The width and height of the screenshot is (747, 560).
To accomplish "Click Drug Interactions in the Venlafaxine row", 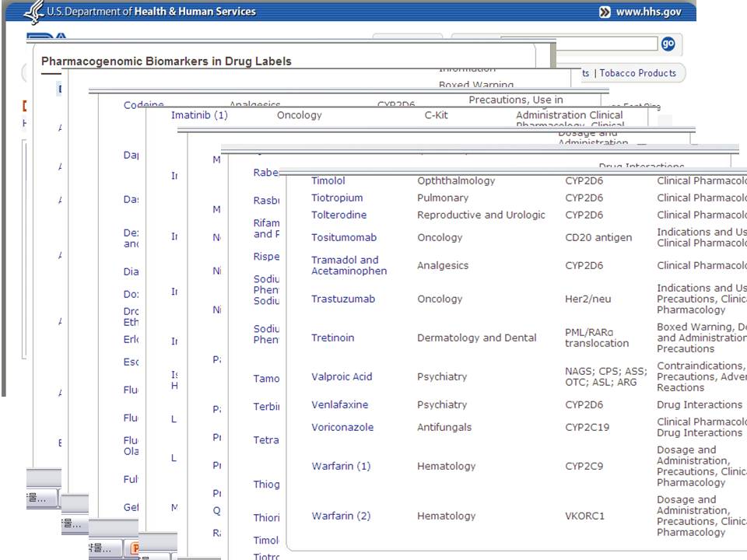I will click(700, 404).
